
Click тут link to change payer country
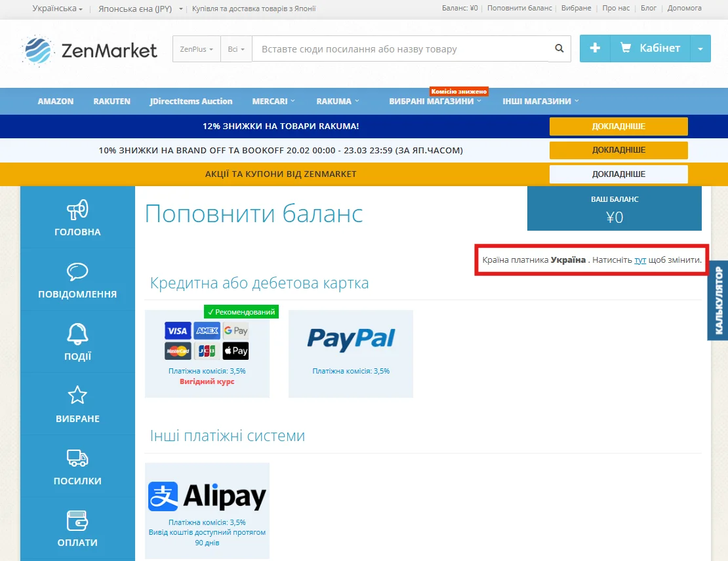640,260
